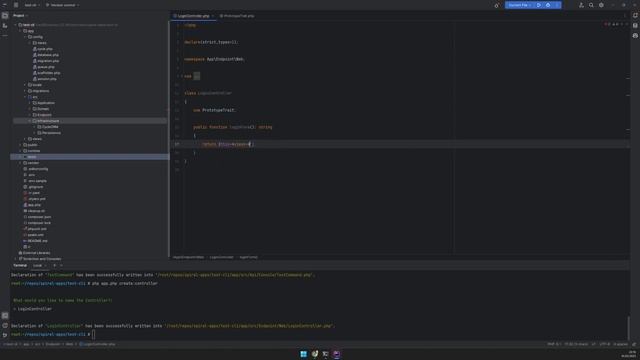Click the terminal command prompt input

pos(93,334)
